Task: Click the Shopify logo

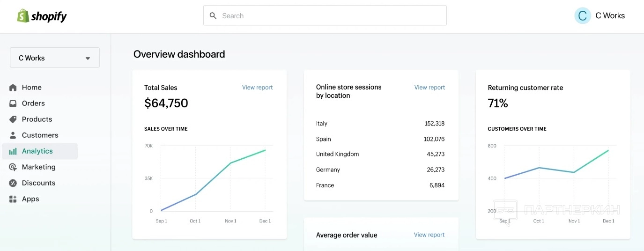Action: (42, 16)
